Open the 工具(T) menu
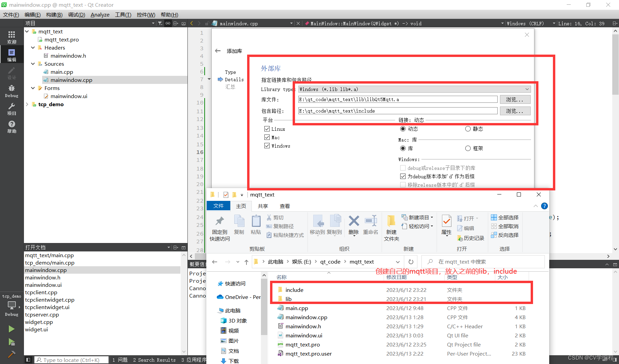Viewport: 619px width, 364px height. [x=123, y=14]
